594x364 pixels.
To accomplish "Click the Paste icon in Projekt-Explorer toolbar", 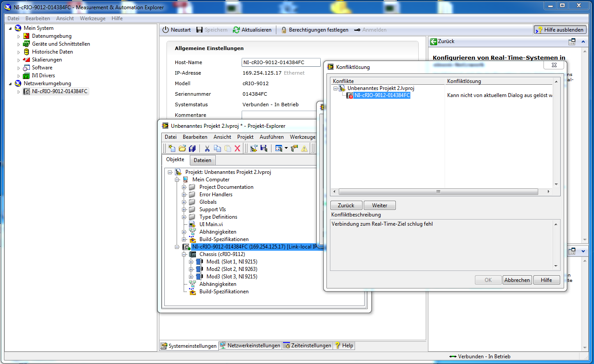I will [228, 148].
